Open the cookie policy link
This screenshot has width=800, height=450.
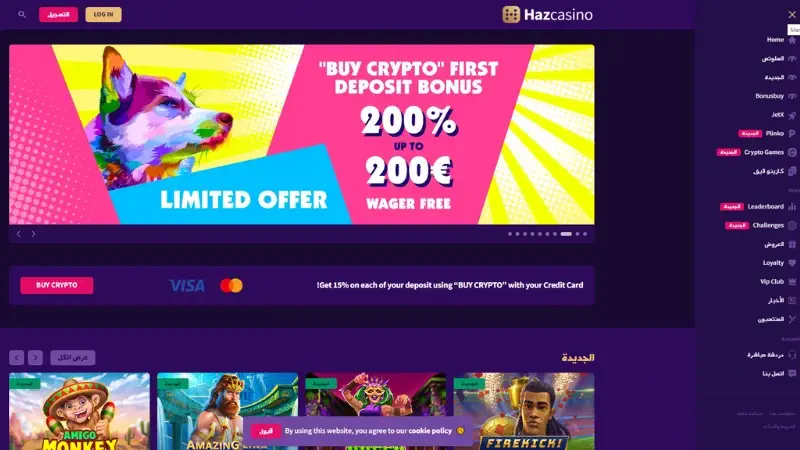click(430, 431)
